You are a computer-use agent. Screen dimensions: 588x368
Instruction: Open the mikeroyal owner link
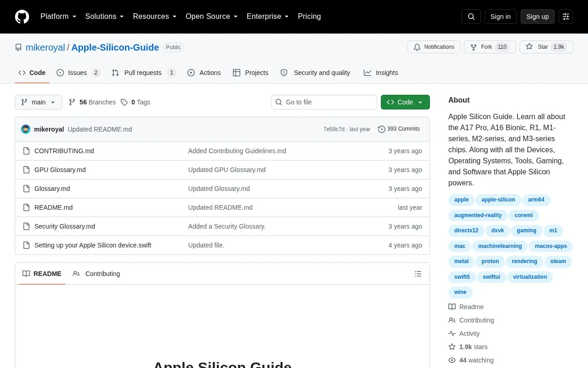point(45,47)
